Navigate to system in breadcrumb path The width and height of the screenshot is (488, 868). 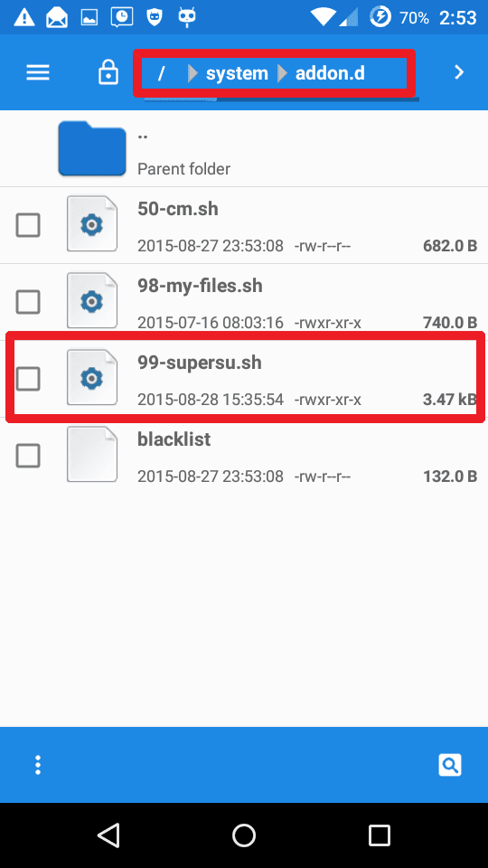coord(237,73)
